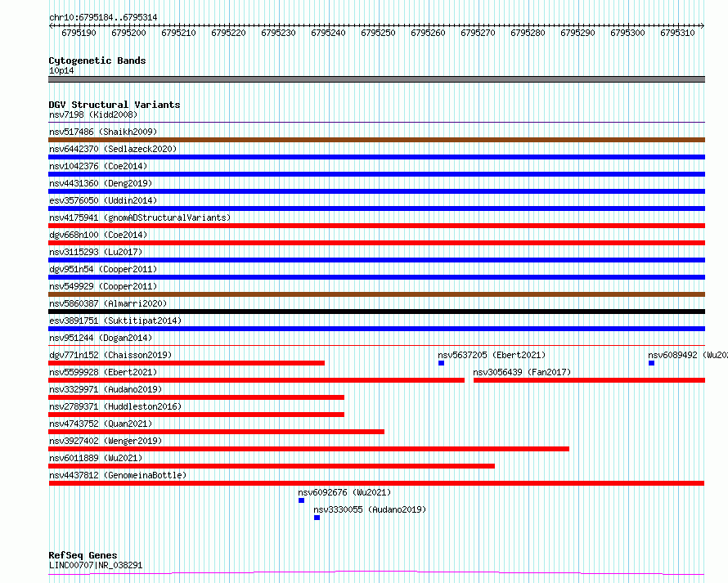
Task: Click the nsv7198 (Kidd2008) variant label
Action: click(x=93, y=114)
